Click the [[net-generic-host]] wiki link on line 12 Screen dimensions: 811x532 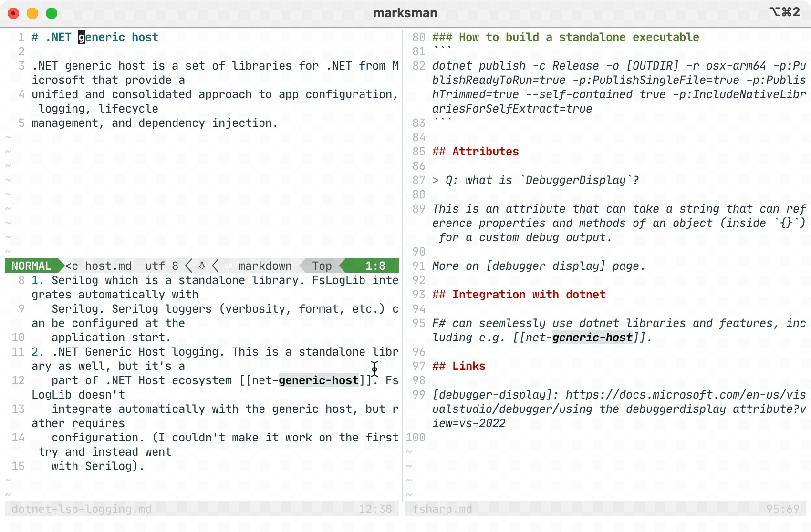[305, 380]
